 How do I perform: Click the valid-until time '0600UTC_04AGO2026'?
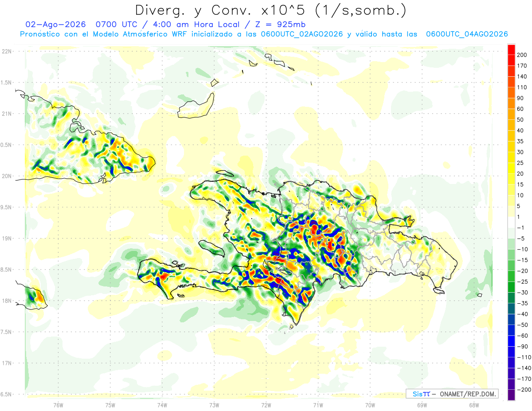pyautogui.click(x=466, y=34)
